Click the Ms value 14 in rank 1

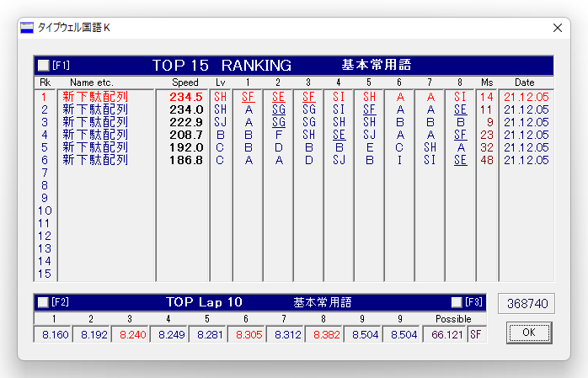tap(487, 97)
